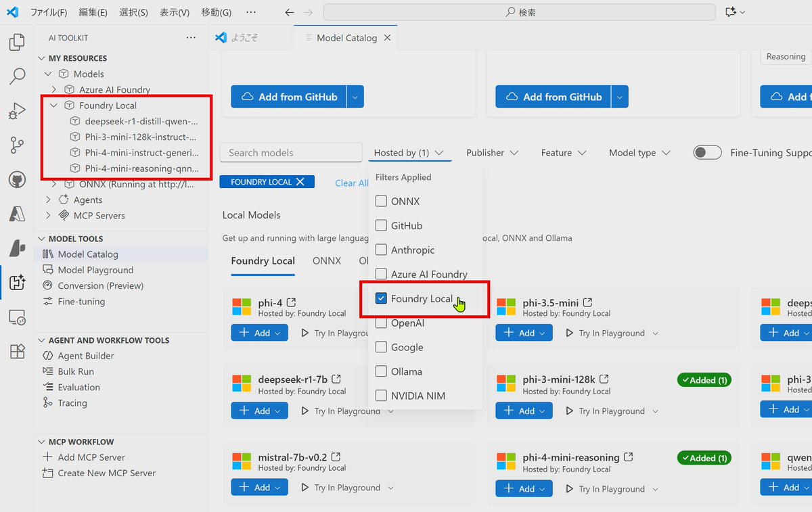Add the deepseek-r1-7b model
The width and height of the screenshot is (812, 512).
pyautogui.click(x=259, y=411)
